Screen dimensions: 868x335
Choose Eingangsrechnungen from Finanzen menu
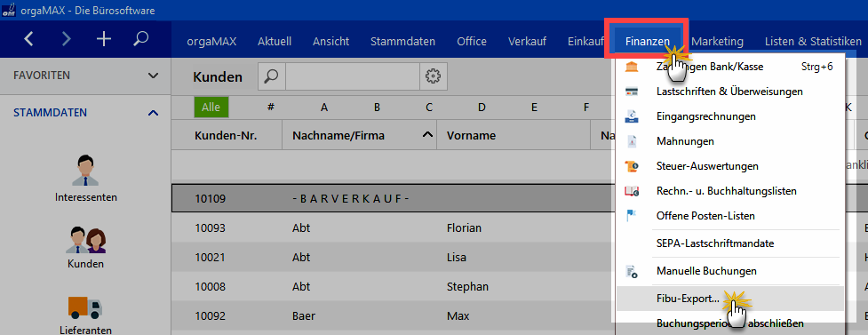(x=729, y=116)
